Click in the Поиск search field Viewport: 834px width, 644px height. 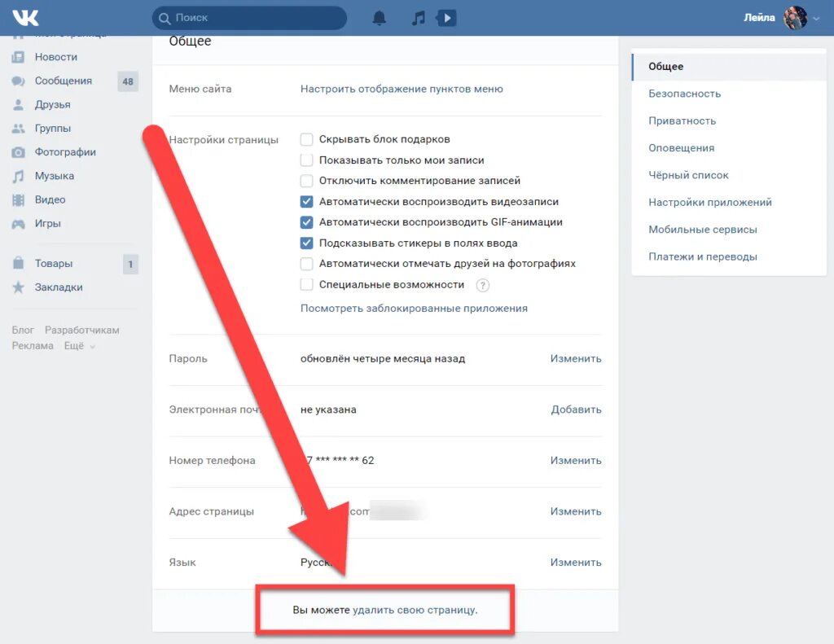tap(249, 18)
